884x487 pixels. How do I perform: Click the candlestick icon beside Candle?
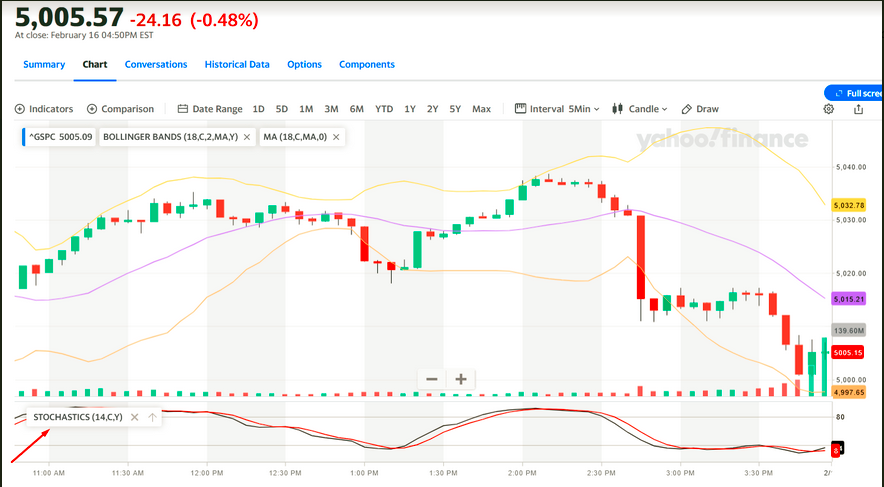(617, 109)
